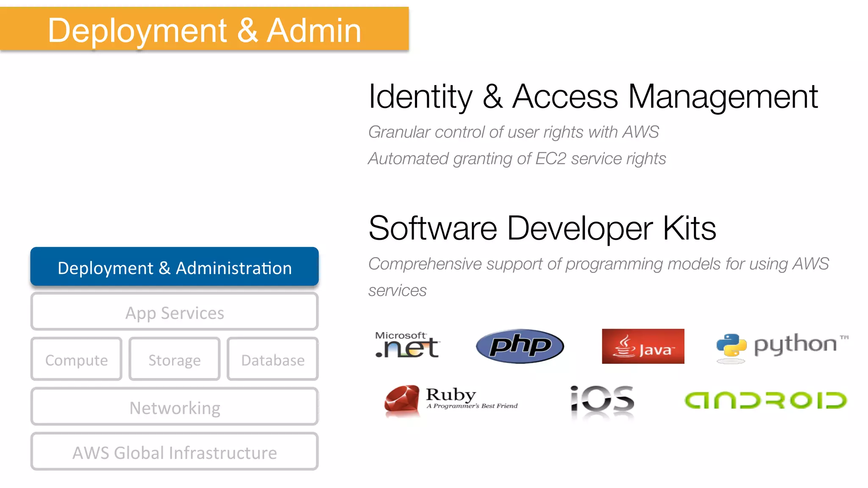The height and width of the screenshot is (488, 868).
Task: Click 'Granular control of user rights with AWS'
Action: click(x=513, y=132)
